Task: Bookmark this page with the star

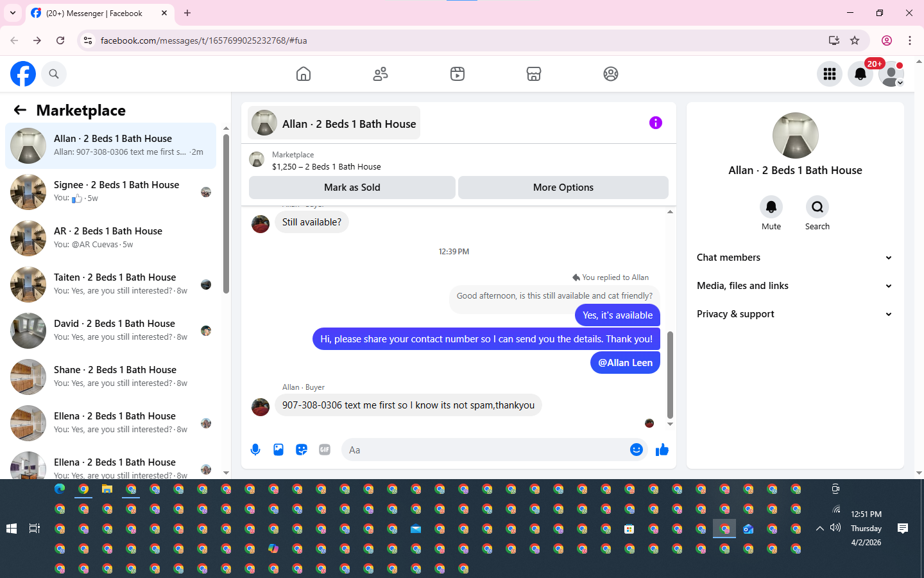Action: click(x=855, y=40)
